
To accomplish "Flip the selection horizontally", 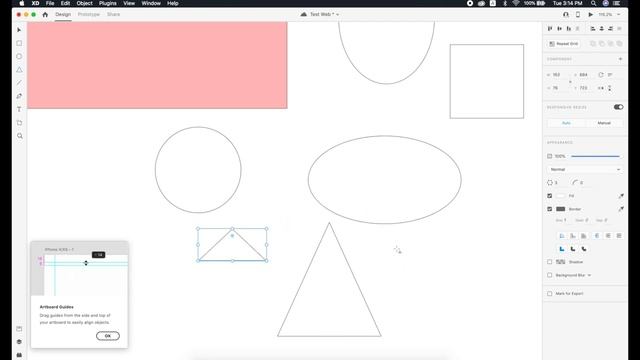I will point(601,88).
